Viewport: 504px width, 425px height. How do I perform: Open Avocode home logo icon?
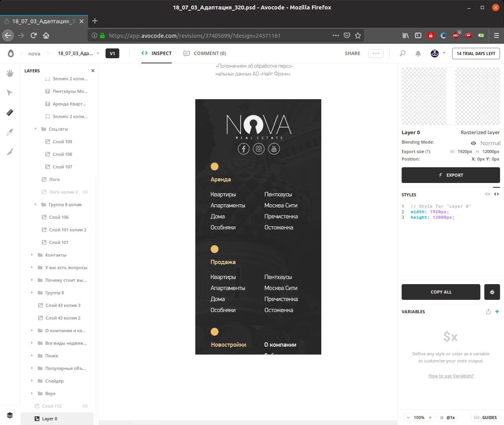pyautogui.click(x=11, y=53)
